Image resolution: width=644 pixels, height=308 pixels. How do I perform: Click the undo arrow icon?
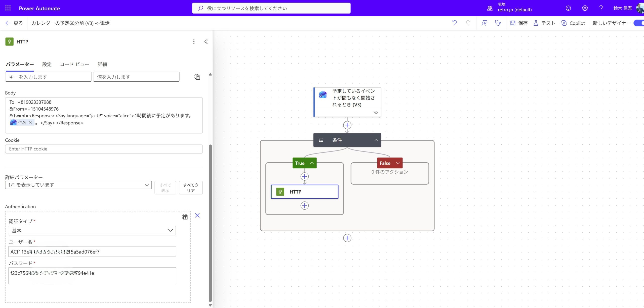[x=454, y=23]
